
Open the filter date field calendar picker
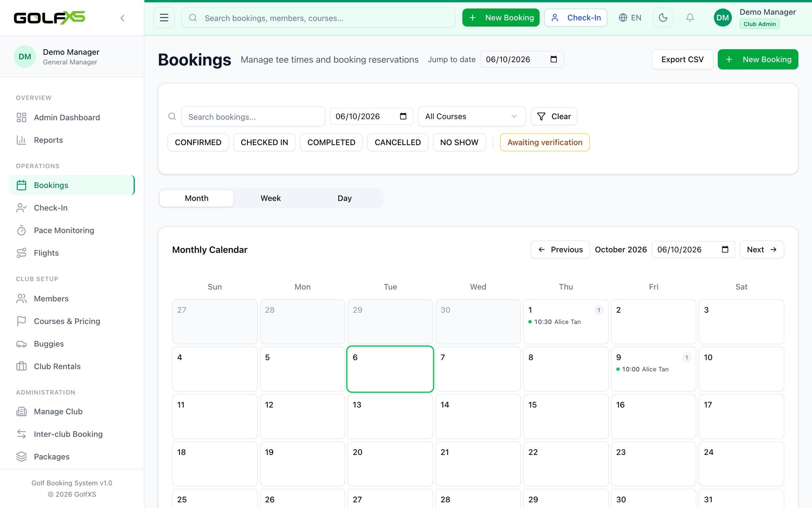tap(403, 116)
